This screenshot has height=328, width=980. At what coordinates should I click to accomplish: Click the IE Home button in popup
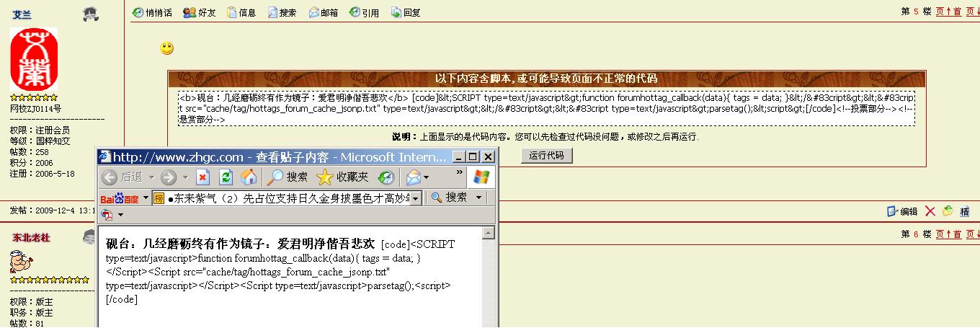tap(248, 177)
